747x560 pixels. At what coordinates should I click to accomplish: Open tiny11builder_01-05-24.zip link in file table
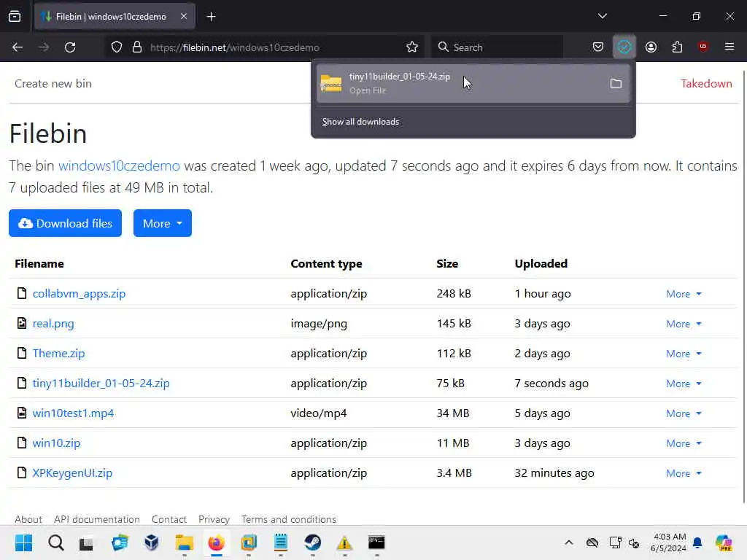(101, 384)
